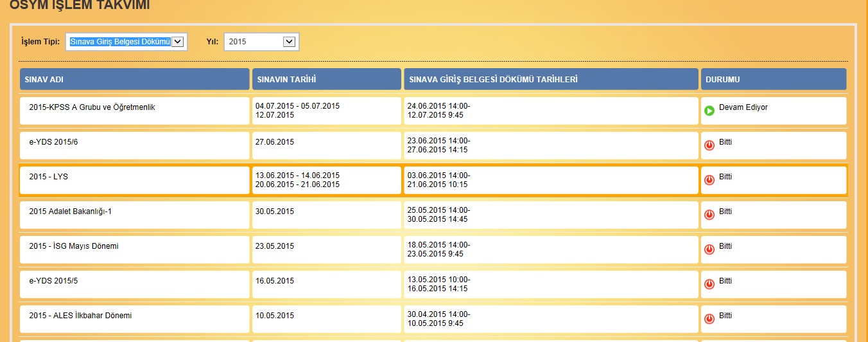Select the 2015-KPSS A Grubu ve Öğretmenlik row

433,111
